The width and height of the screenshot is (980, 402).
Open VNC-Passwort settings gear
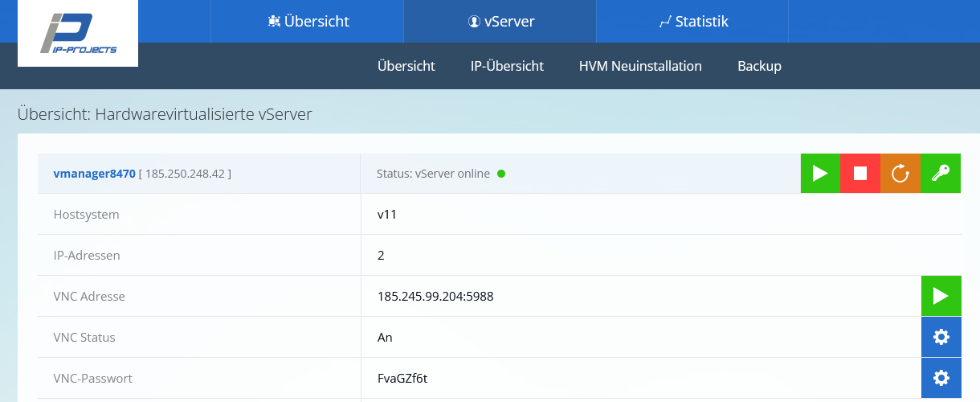(x=941, y=378)
